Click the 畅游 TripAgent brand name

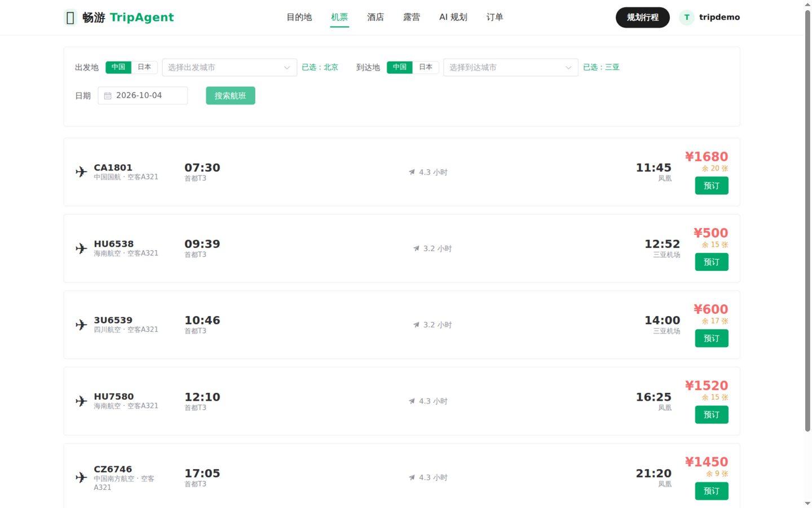click(128, 17)
